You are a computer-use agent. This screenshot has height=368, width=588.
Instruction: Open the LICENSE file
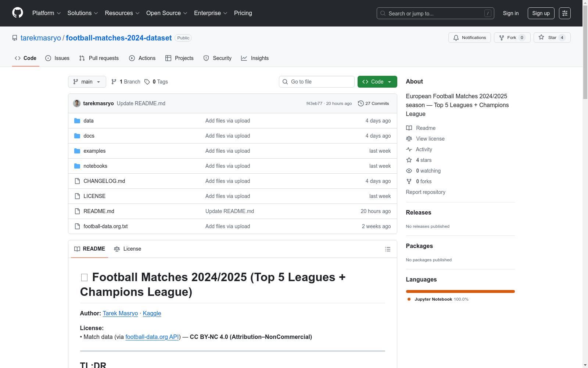[x=94, y=196]
